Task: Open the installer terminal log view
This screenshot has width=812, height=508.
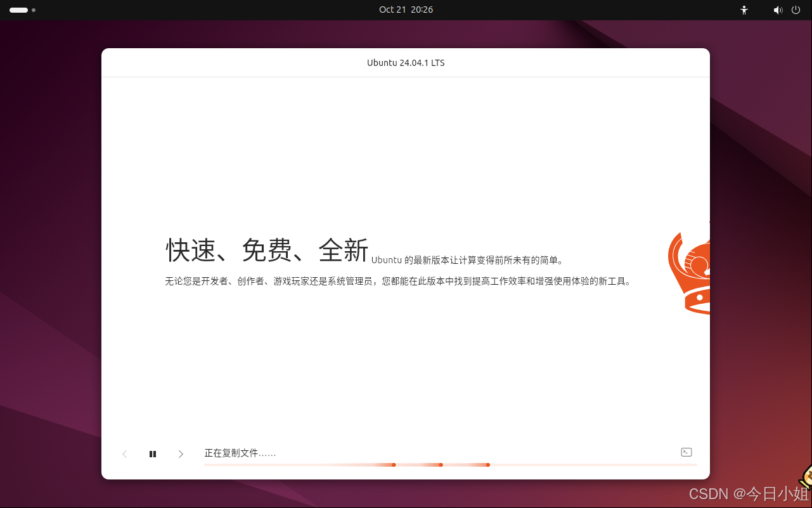Action: (686, 452)
